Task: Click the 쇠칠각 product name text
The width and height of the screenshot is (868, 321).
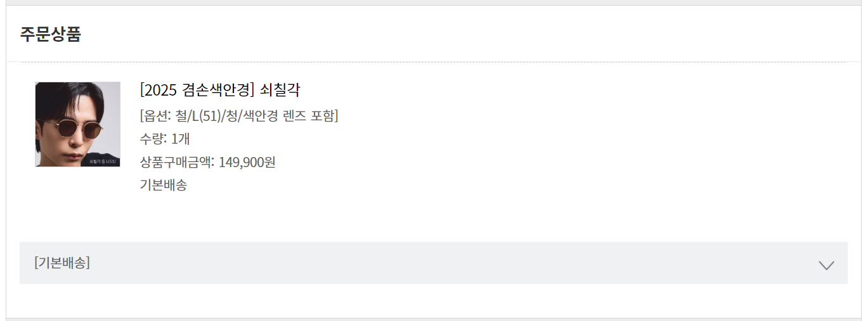Action: pyautogui.click(x=280, y=91)
